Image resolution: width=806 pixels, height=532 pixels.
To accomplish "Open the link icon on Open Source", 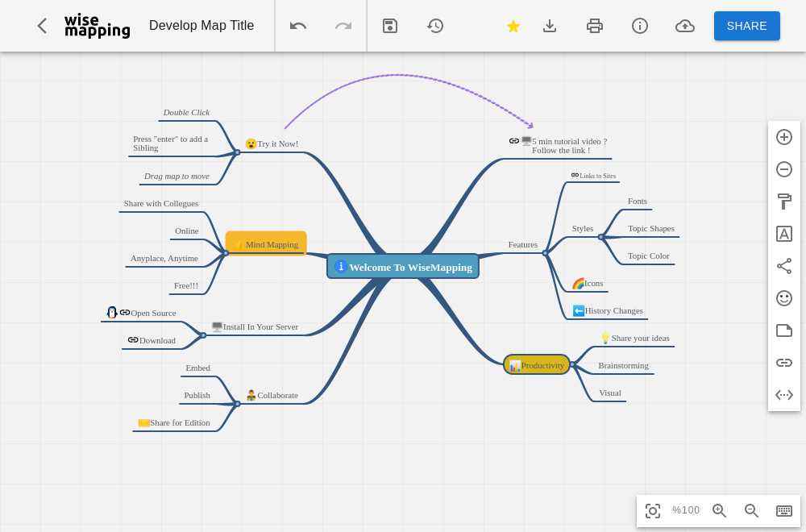I will (125, 312).
